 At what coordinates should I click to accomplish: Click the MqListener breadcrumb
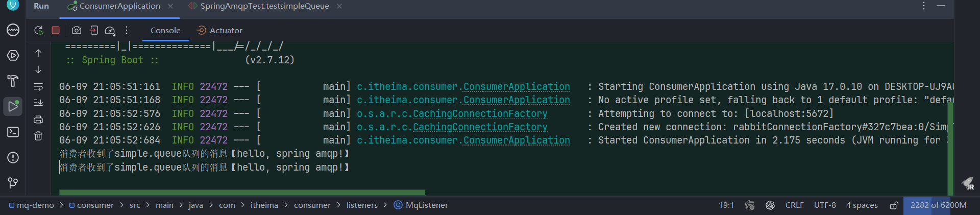(421, 205)
